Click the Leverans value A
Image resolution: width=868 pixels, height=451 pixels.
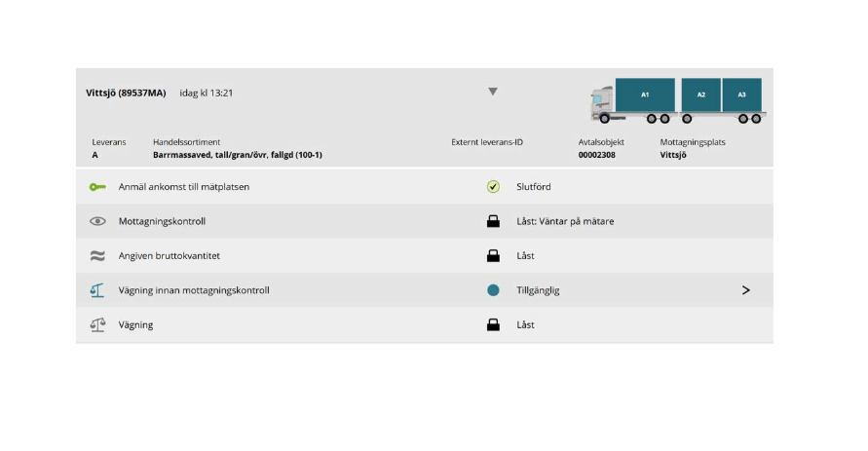click(x=94, y=155)
